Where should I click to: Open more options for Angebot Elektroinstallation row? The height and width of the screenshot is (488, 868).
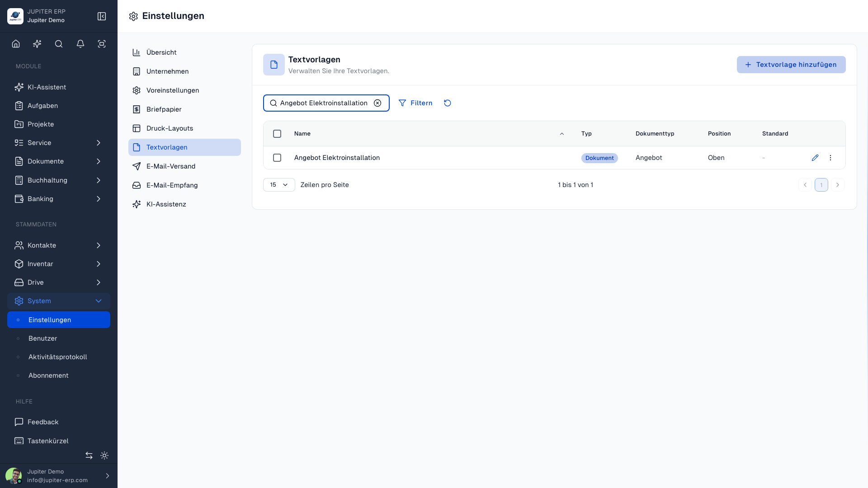830,158
